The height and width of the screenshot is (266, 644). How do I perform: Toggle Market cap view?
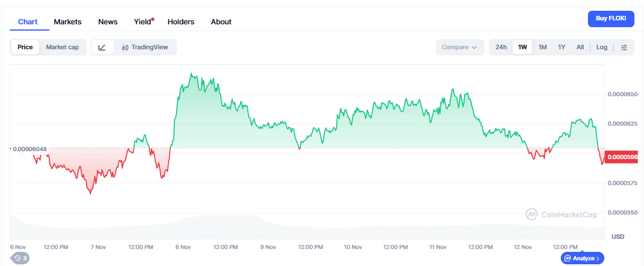pyautogui.click(x=62, y=48)
